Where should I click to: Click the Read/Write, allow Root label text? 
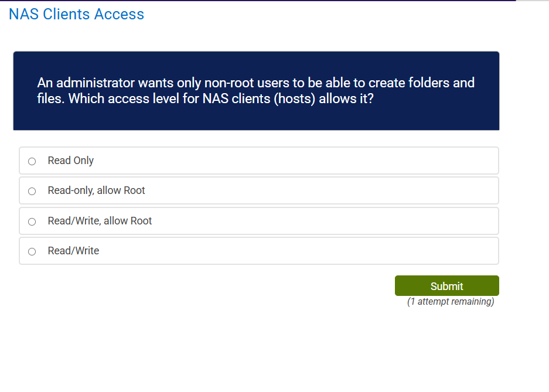pyautogui.click(x=100, y=221)
